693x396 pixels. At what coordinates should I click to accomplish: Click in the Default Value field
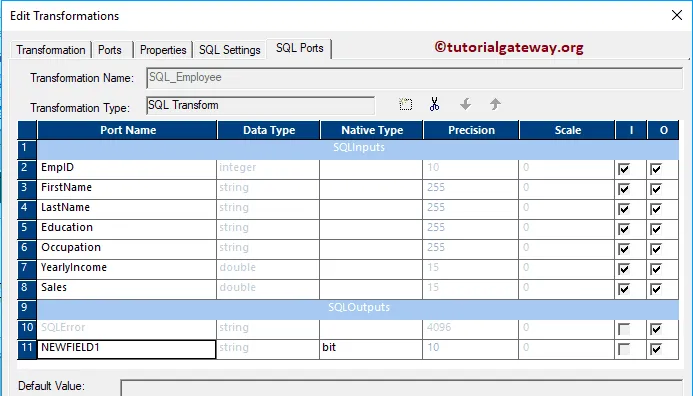pos(402,388)
